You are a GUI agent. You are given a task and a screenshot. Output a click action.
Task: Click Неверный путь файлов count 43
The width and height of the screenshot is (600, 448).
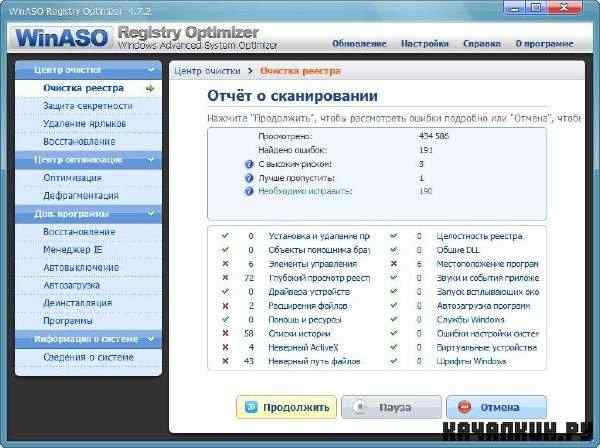pos(249,361)
